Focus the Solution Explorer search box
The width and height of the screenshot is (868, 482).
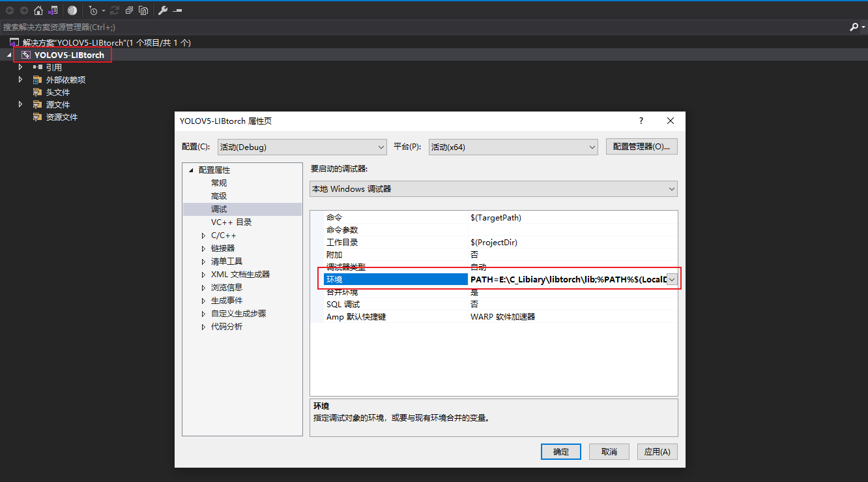point(424,27)
